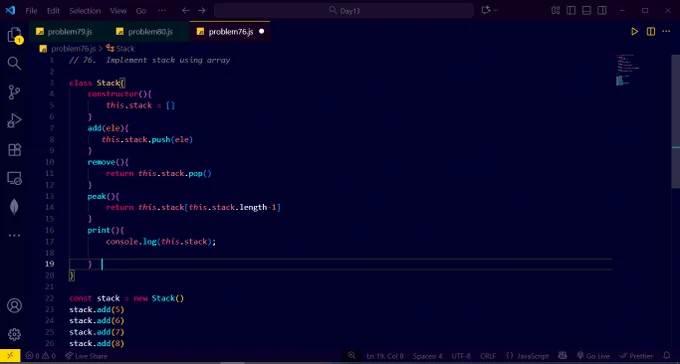Click 'const stack = new Stack()' line
Image resolution: width=680 pixels, height=364 pixels.
click(127, 298)
